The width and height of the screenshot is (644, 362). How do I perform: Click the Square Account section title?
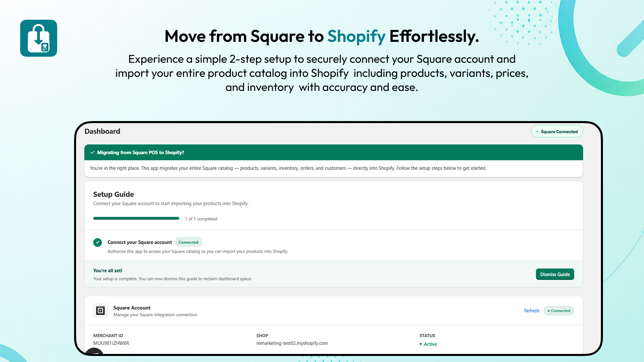coord(132,308)
